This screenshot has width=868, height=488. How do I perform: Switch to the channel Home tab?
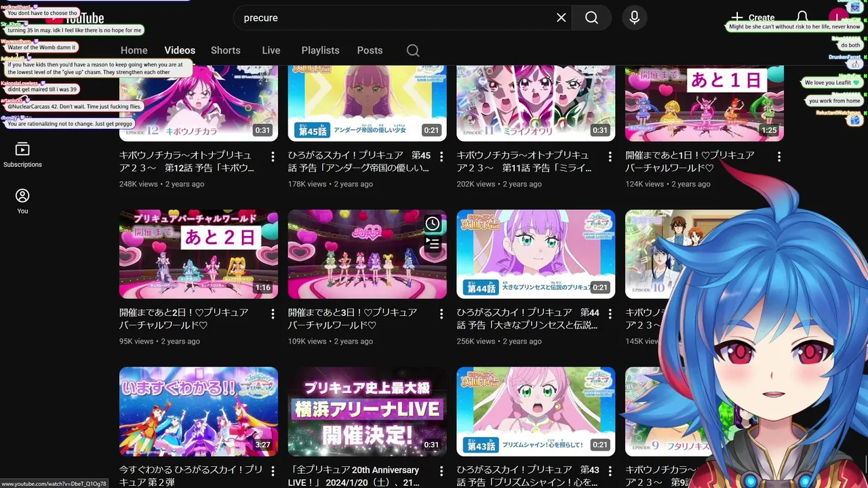(x=134, y=50)
